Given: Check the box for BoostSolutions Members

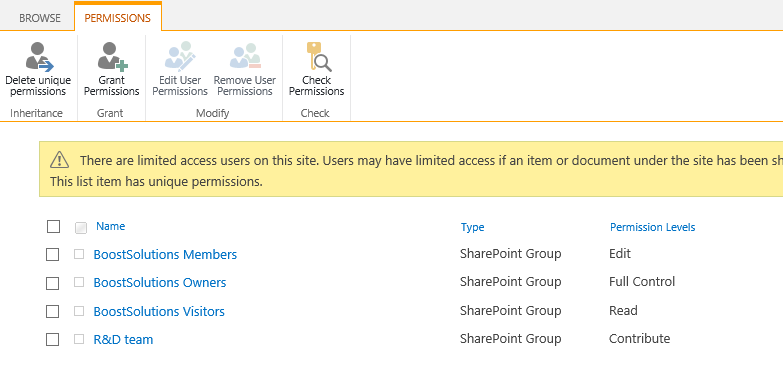Looking at the screenshot, I should [x=52, y=255].
